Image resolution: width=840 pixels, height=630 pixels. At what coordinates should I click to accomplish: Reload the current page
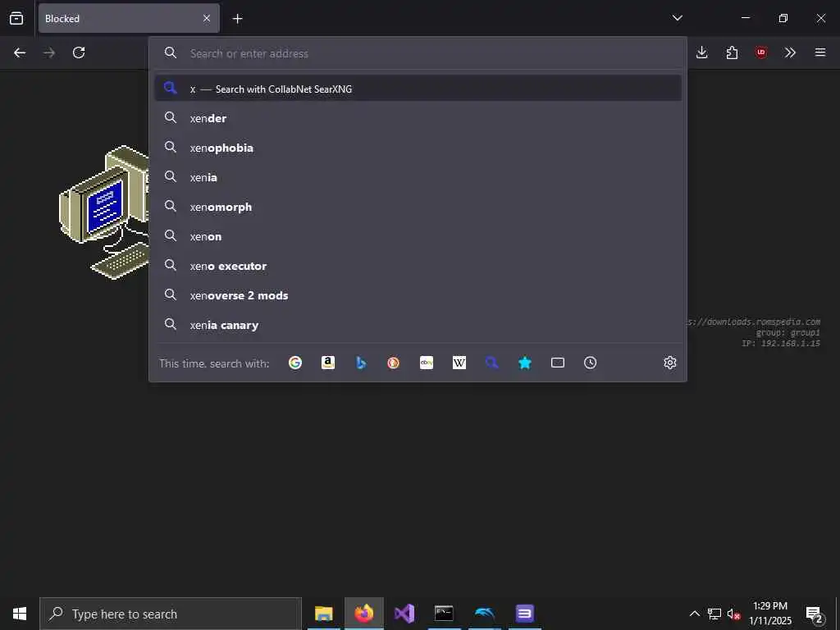click(79, 52)
